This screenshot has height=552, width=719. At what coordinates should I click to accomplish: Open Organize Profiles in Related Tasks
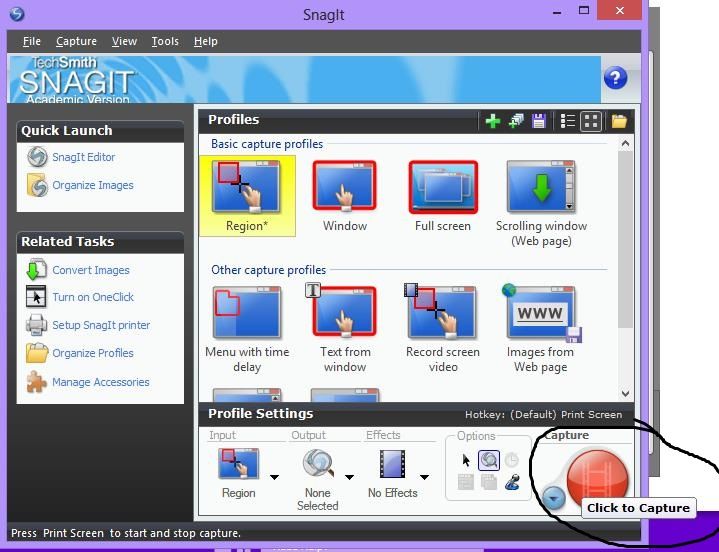tap(93, 353)
